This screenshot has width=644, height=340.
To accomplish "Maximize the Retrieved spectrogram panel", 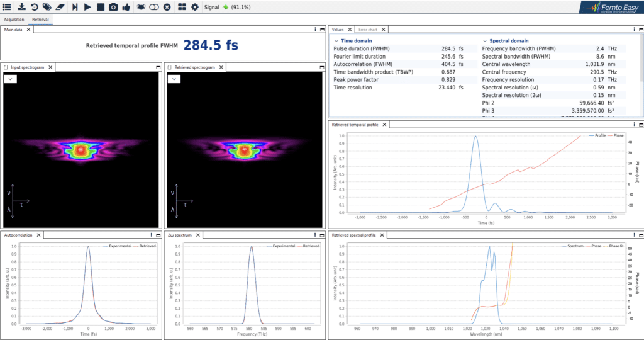I will [x=322, y=67].
